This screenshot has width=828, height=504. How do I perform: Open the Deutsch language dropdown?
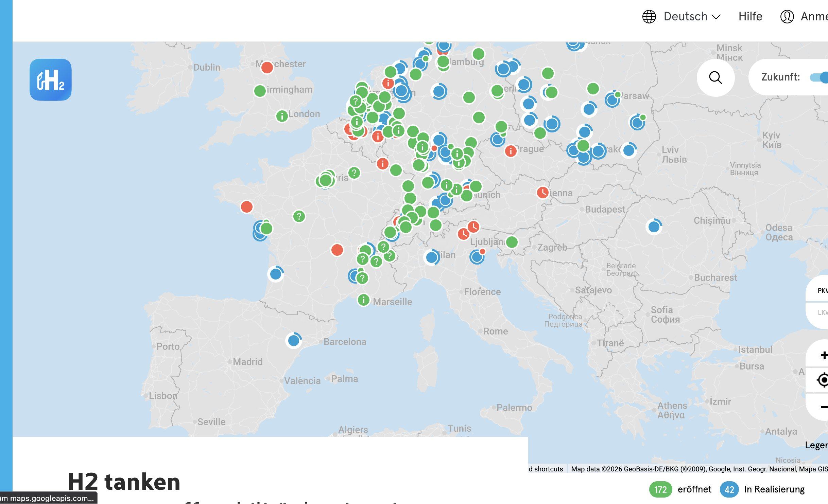coord(692,16)
